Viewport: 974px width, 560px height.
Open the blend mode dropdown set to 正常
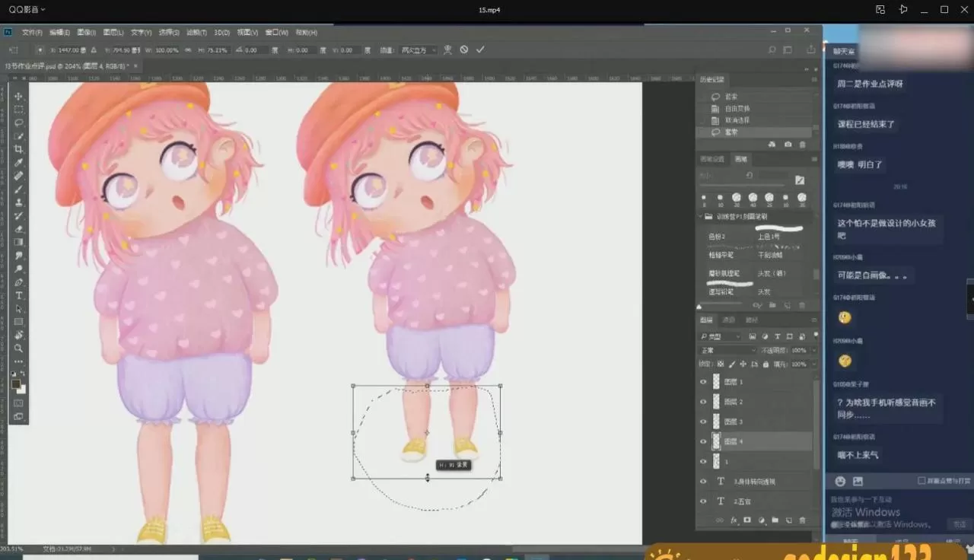coord(727,351)
